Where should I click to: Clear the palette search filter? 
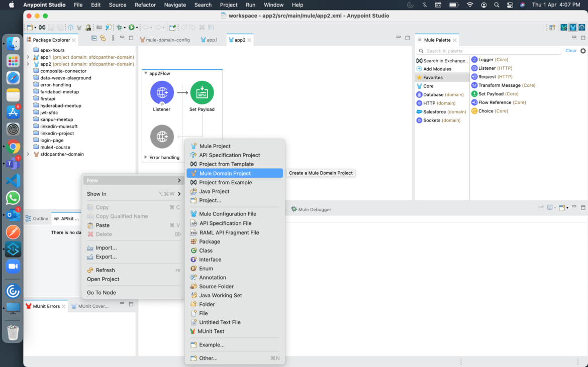tap(571, 50)
